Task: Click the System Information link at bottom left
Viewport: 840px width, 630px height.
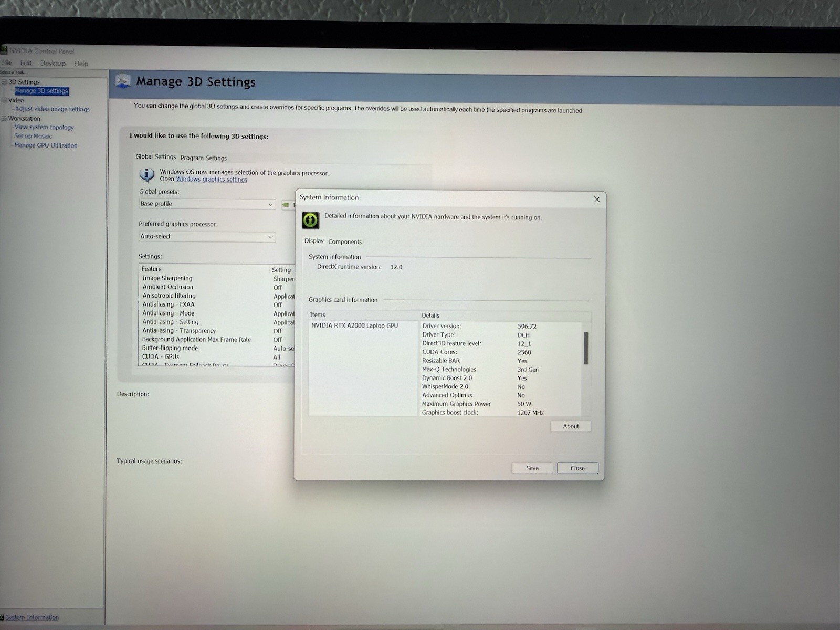Action: [32, 617]
